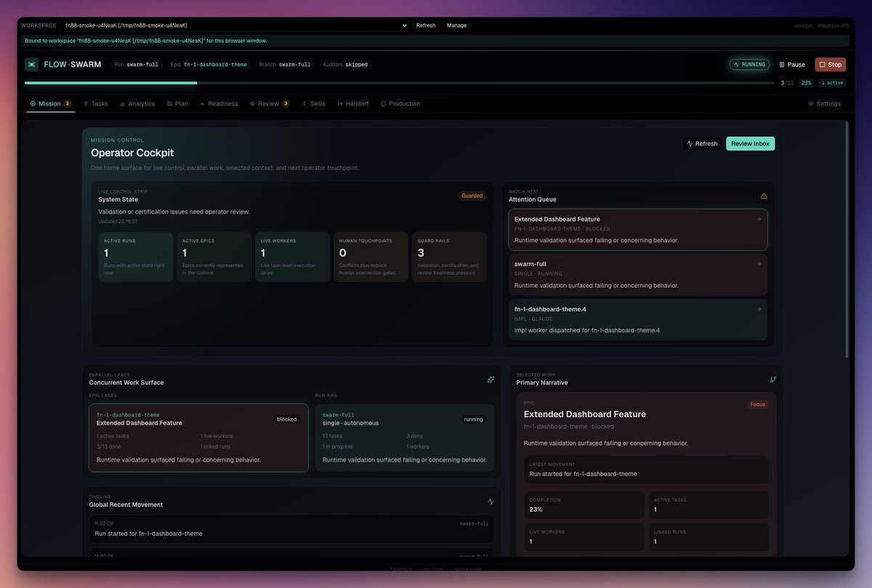Screen dimensions: 872x588
Task: Click the Manage button
Action: 457,25
